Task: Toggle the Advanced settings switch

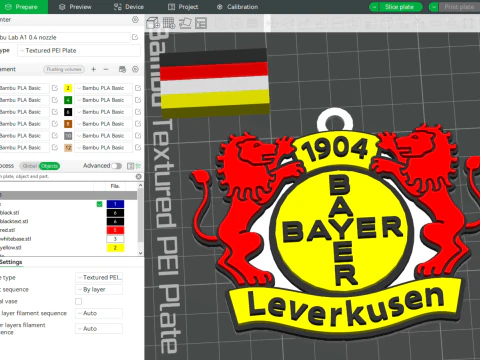Action: coord(116,166)
